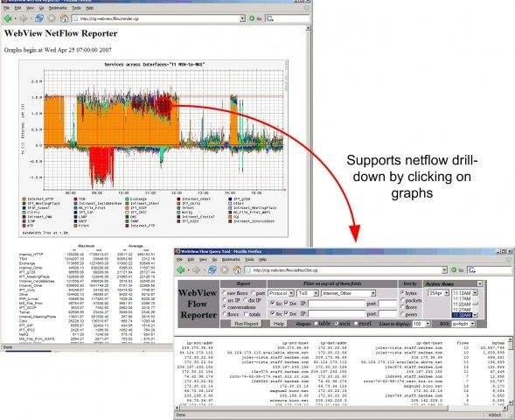Open File menu in NetFlow Reporter window
Image resolution: width=515 pixels, height=420 pixels.
[7, 8]
